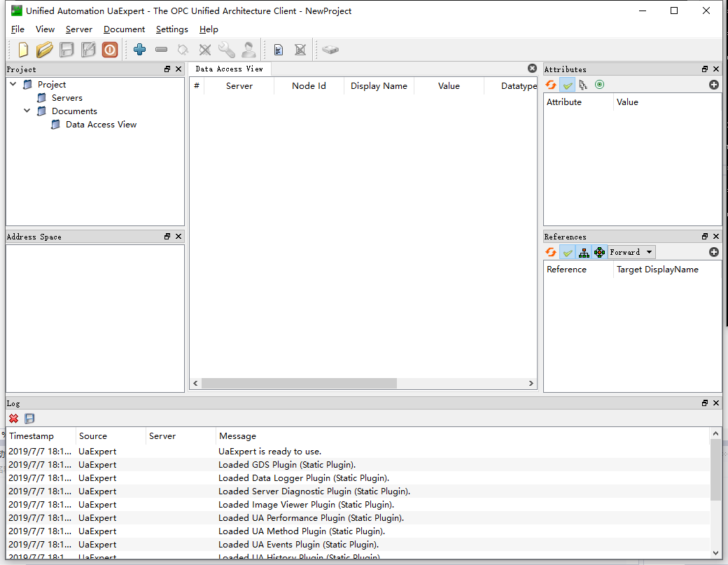Click the up arrow of the Log scrollbar
728x565 pixels.
click(x=715, y=433)
